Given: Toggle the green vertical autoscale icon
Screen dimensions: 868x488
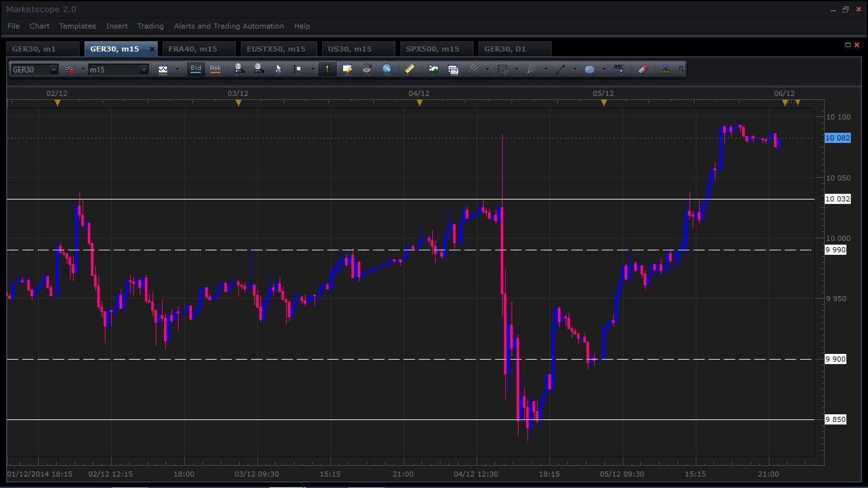Looking at the screenshot, I should pos(327,69).
